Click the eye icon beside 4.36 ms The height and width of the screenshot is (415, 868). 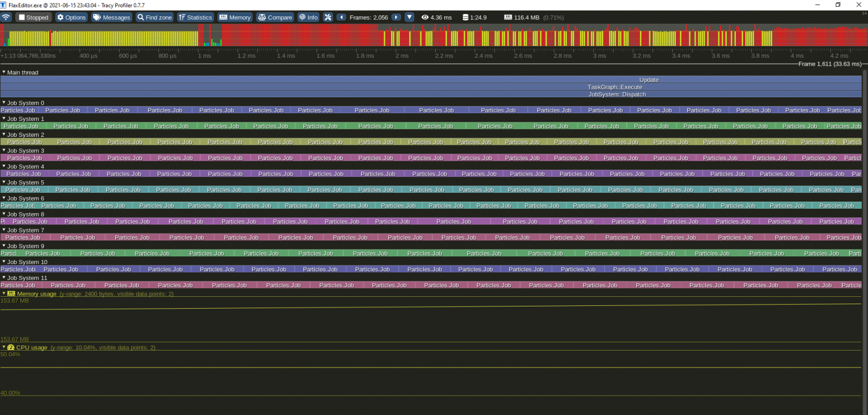[x=425, y=18]
